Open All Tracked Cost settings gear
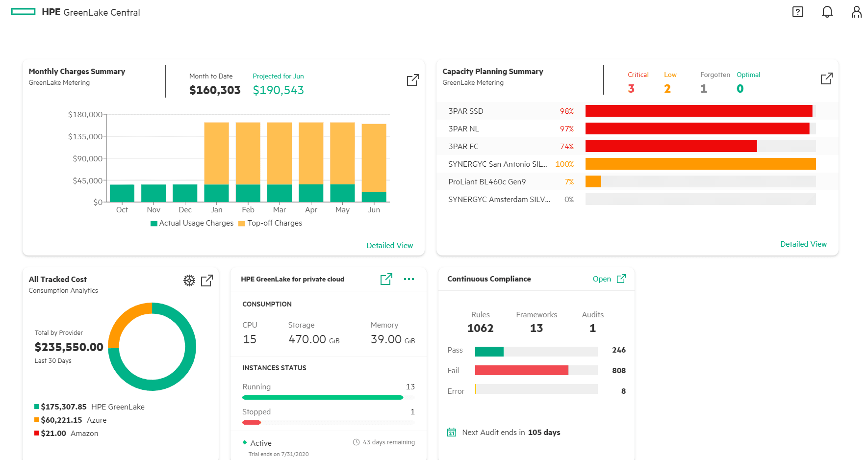The image size is (868, 460). [x=189, y=281]
